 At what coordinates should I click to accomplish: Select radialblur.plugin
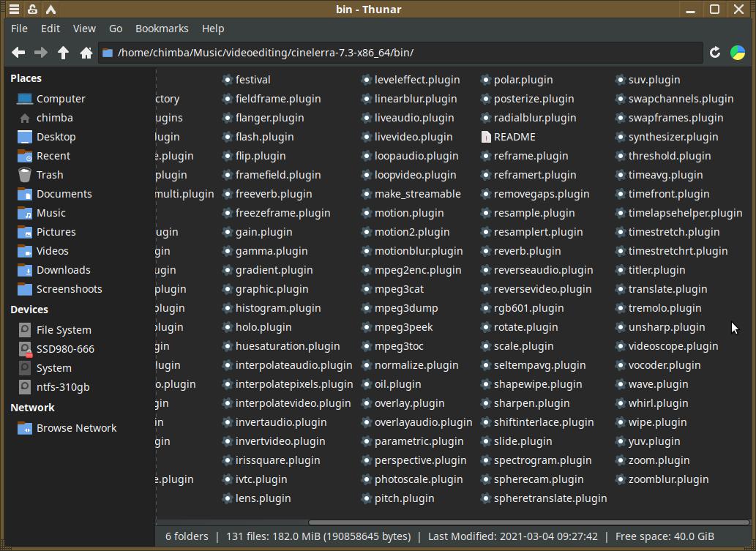[x=528, y=118]
